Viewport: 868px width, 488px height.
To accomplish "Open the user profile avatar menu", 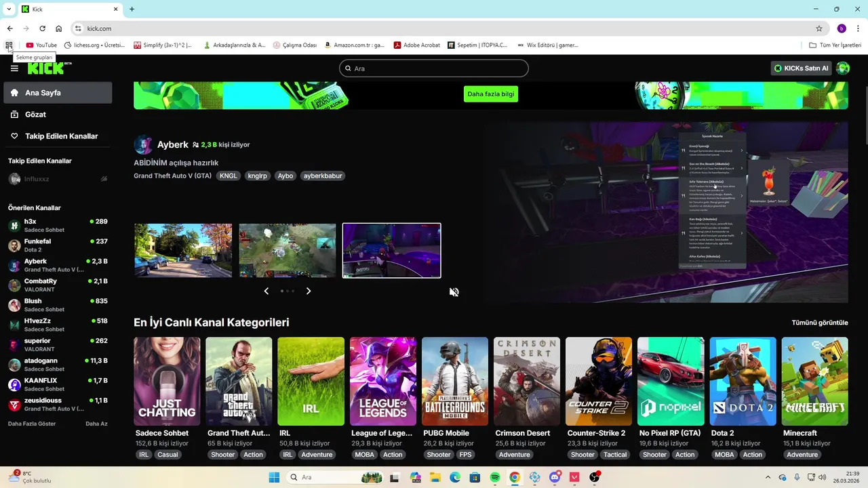I will pos(843,68).
